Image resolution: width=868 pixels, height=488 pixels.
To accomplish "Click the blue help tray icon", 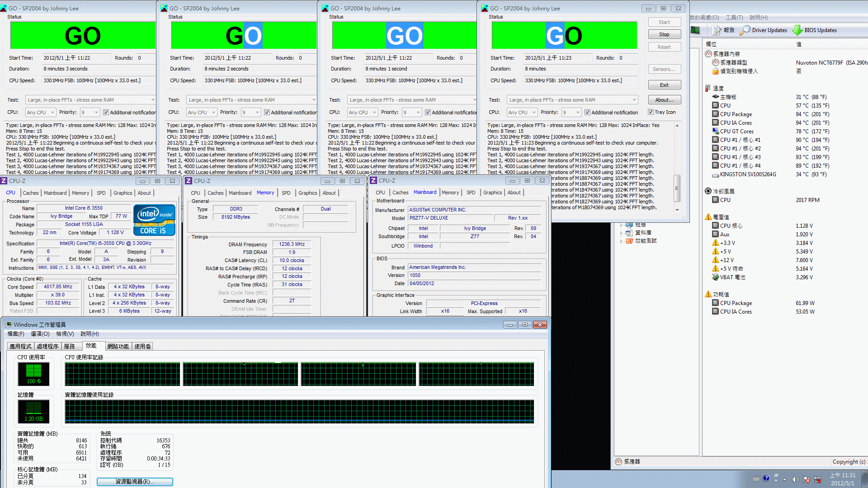I will [x=766, y=479].
